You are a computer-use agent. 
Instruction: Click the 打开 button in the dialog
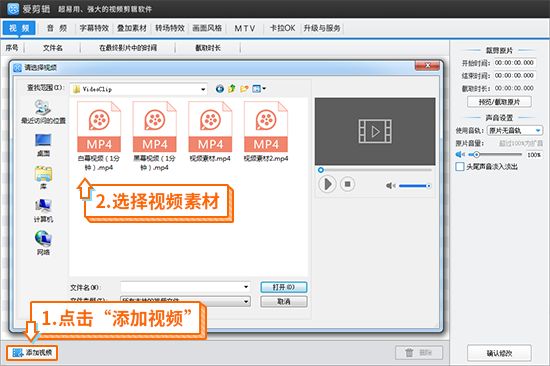click(x=284, y=287)
